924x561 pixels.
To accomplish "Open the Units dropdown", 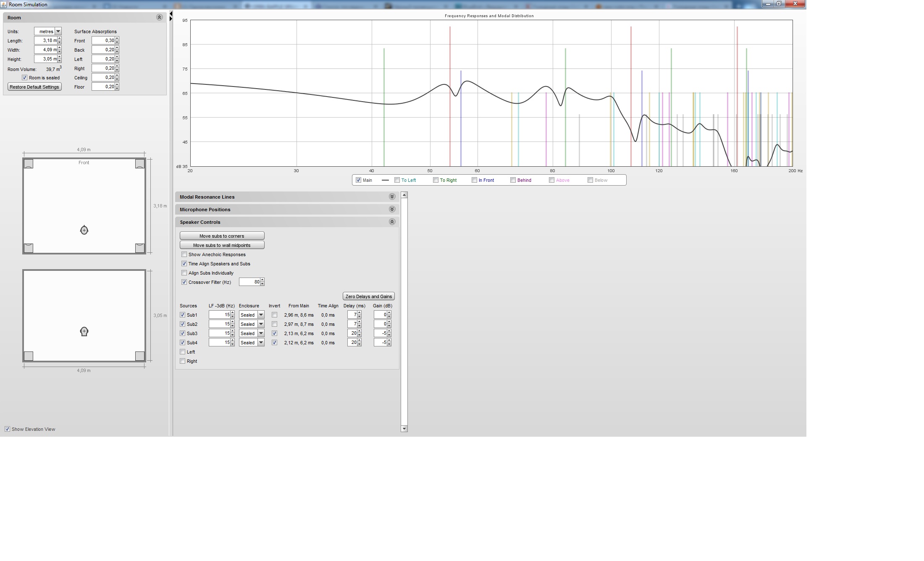I will tap(58, 31).
